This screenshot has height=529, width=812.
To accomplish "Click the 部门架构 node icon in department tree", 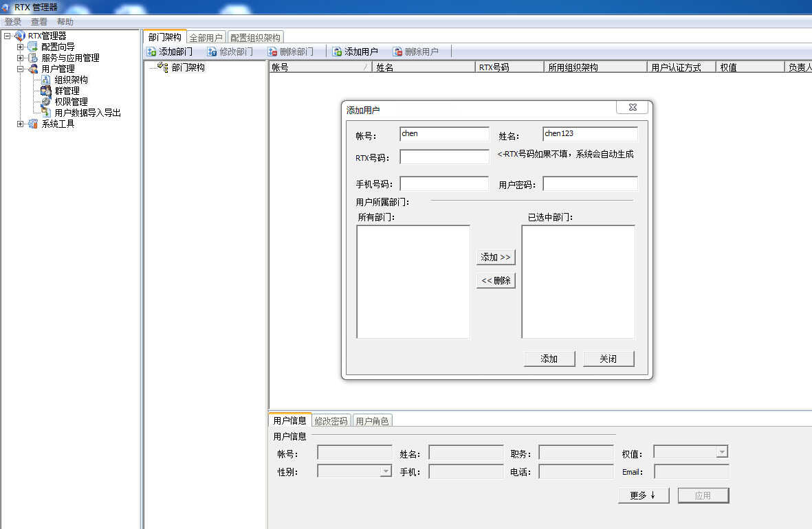I will point(163,67).
